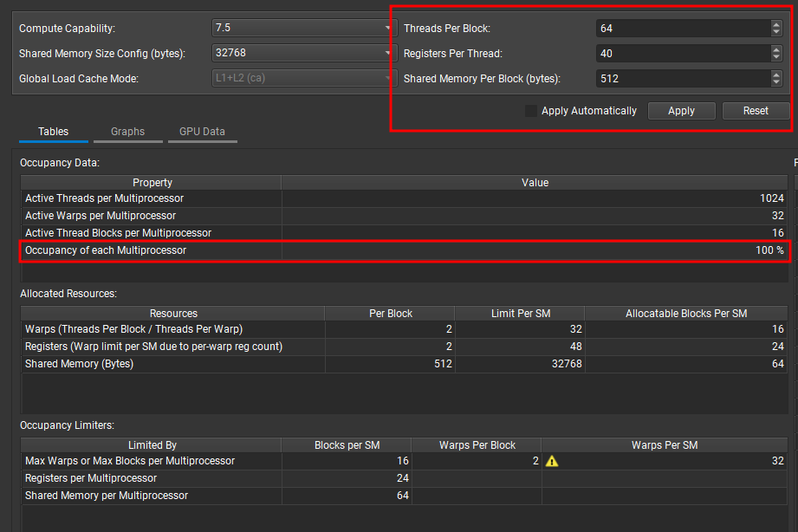
Task: Select Active Thread Blocks per Multiprocessor row
Action: click(x=405, y=233)
